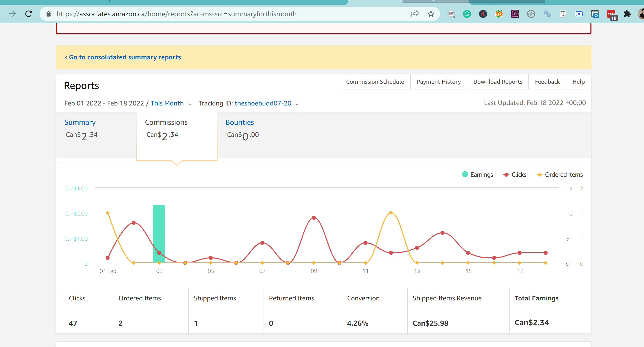The height and width of the screenshot is (347, 644).
Task: Open the SEOquake SQ extension icon
Action: coord(499,14)
